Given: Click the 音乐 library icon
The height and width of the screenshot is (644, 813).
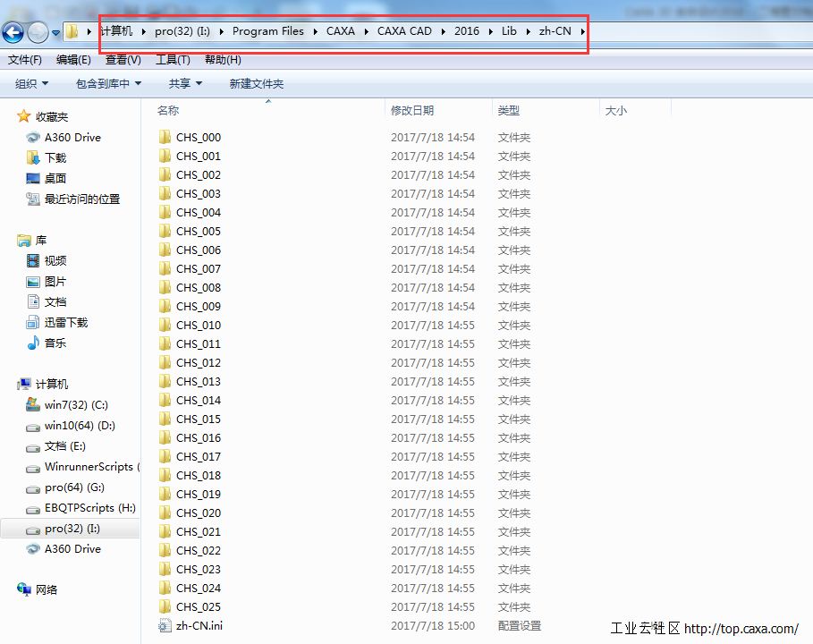Looking at the screenshot, I should point(33,343).
